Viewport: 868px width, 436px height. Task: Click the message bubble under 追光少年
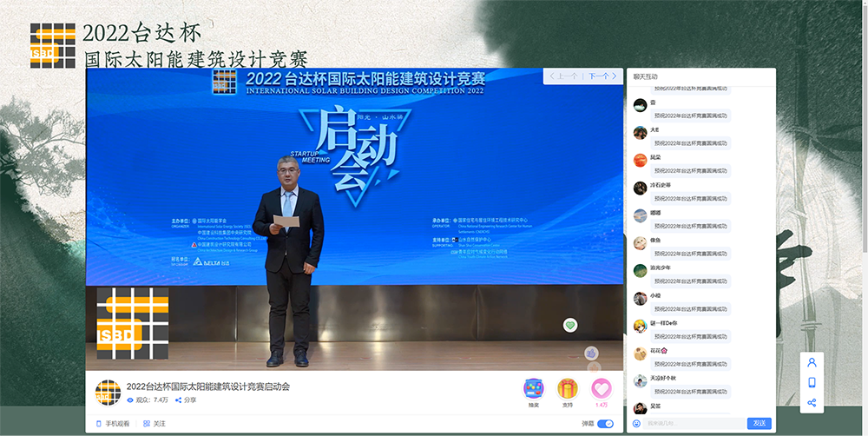[x=690, y=281]
